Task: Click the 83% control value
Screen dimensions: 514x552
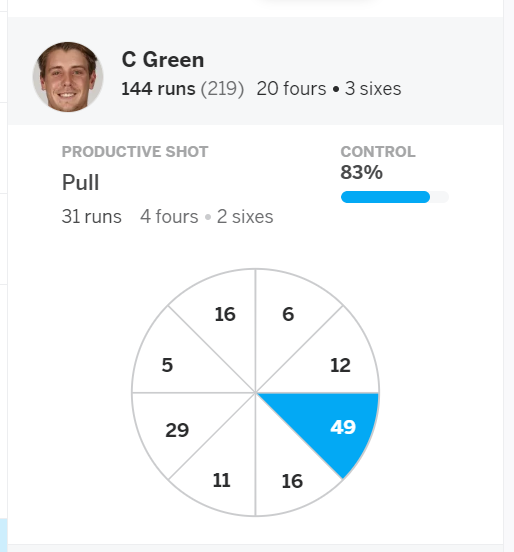Action: click(361, 172)
